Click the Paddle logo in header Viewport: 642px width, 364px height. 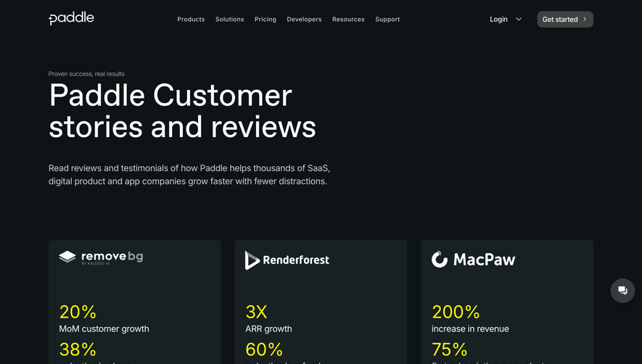(71, 18)
